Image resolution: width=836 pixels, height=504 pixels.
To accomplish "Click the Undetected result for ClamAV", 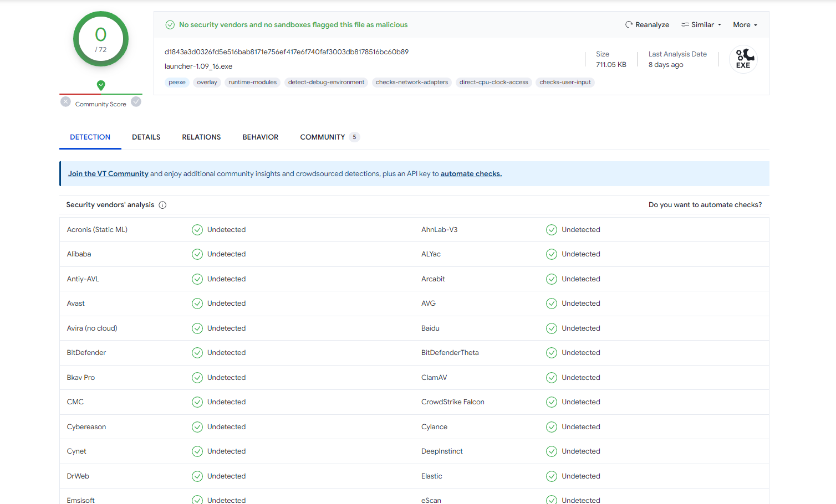I will tap(581, 378).
